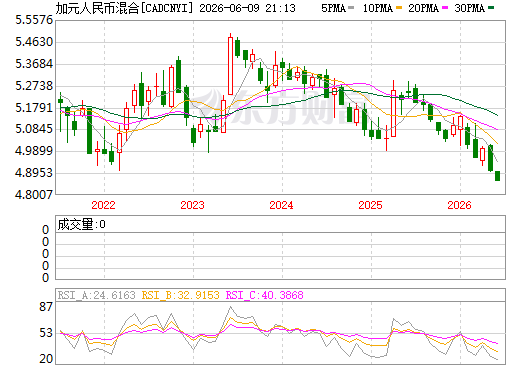The width and height of the screenshot is (520, 365).
Task: Click the RSI_A:24.6163 indicator value
Action: pos(97,295)
